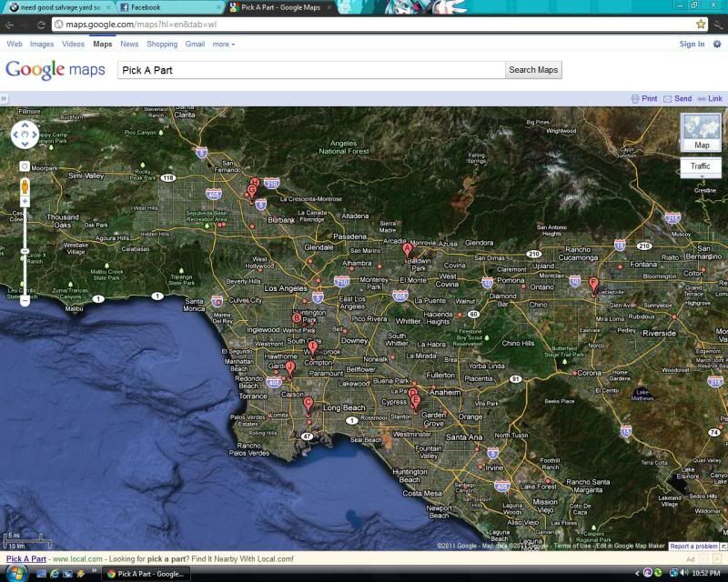Zoom out with the minus button
This screenshot has width=728, height=582.
(x=25, y=301)
